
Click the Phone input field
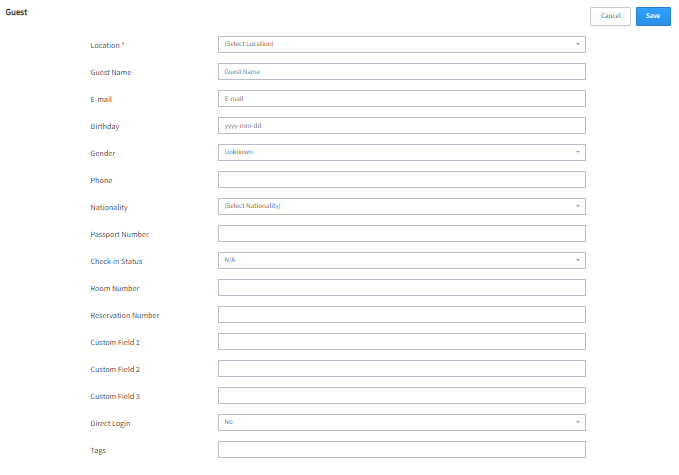[402, 180]
